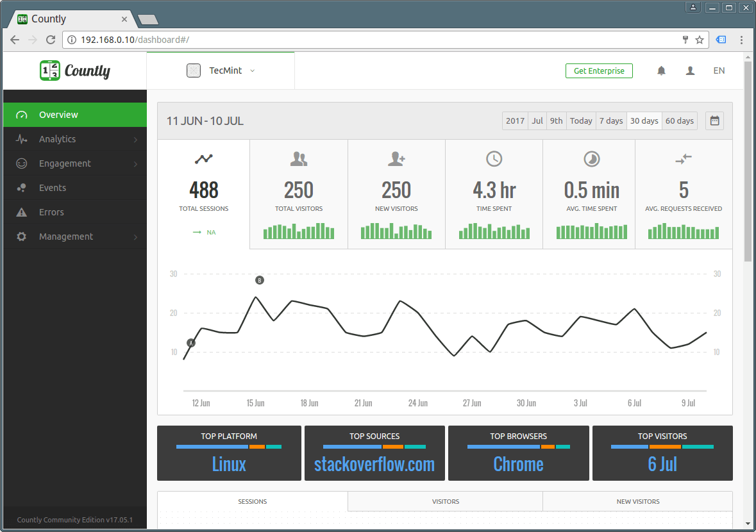The width and height of the screenshot is (756, 532).
Task: Select the 7 days range
Action: tap(610, 121)
